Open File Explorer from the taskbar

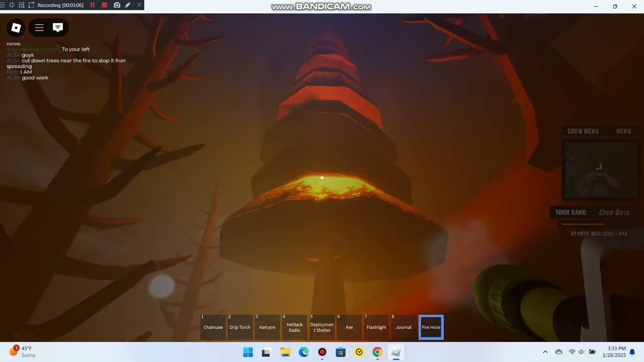point(285,352)
